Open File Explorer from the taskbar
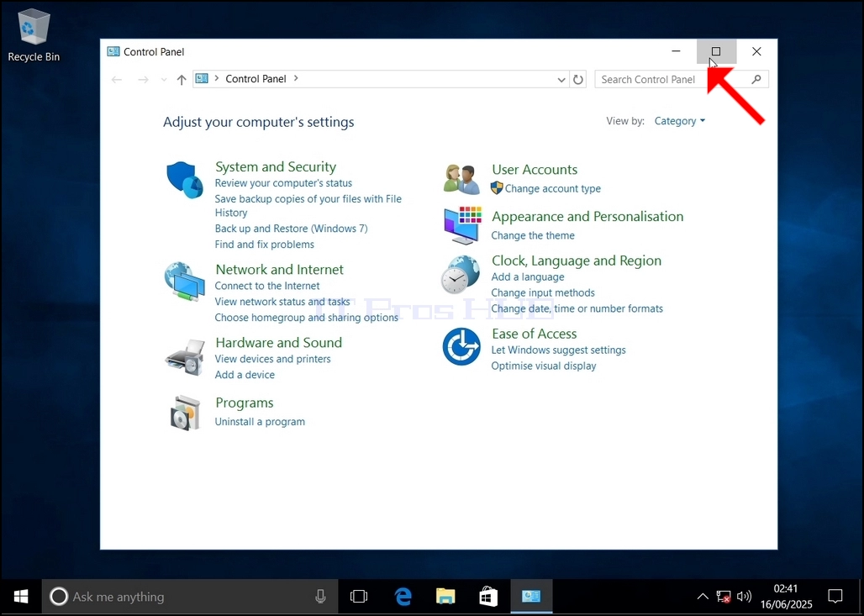 pos(445,596)
